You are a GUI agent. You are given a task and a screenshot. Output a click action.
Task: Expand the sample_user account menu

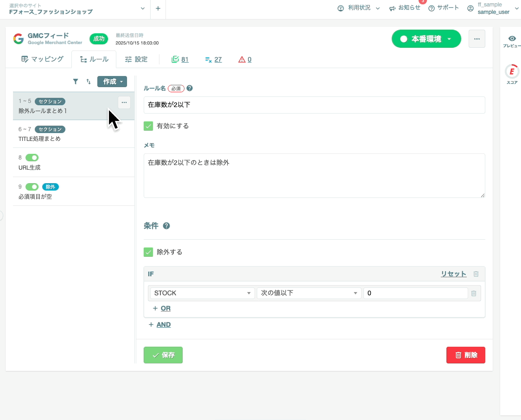point(494,8)
